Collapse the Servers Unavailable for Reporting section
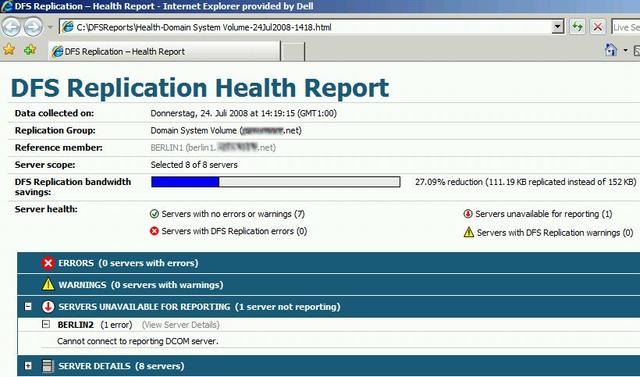 pyautogui.click(x=28, y=306)
